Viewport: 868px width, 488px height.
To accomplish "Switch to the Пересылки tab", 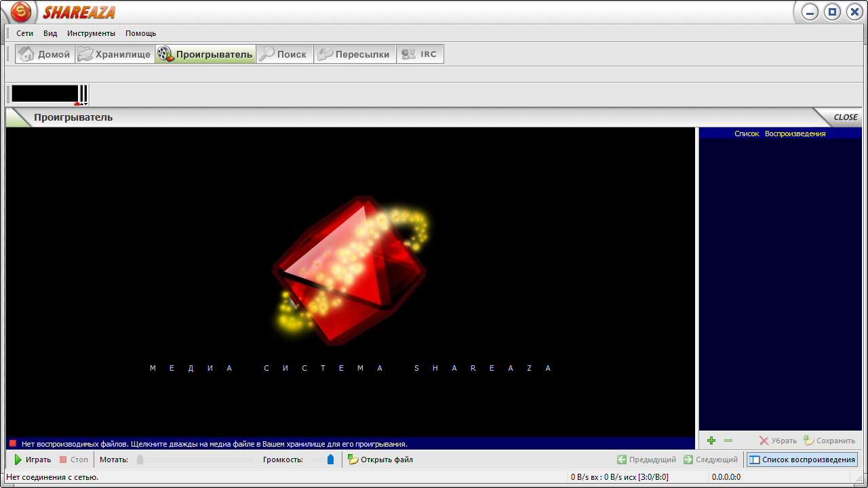I will click(x=355, y=54).
